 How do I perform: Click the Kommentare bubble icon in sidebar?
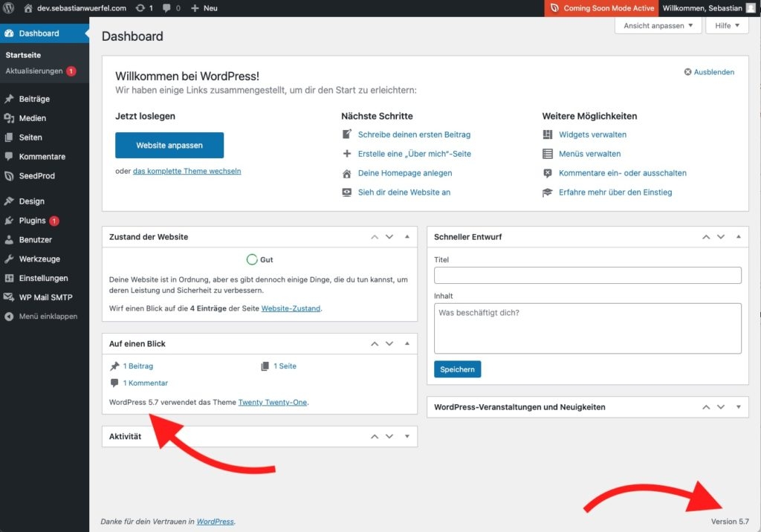[x=9, y=156]
